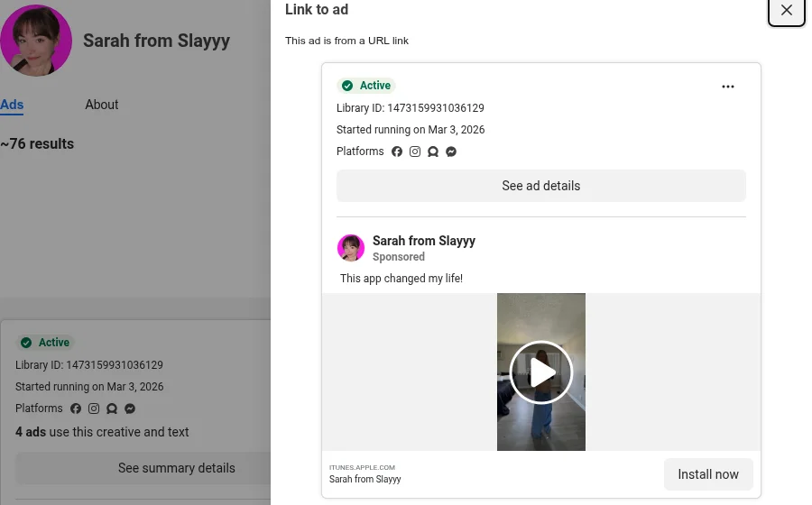The height and width of the screenshot is (505, 812).
Task: Click the '~76 results' count
Action: (x=37, y=144)
